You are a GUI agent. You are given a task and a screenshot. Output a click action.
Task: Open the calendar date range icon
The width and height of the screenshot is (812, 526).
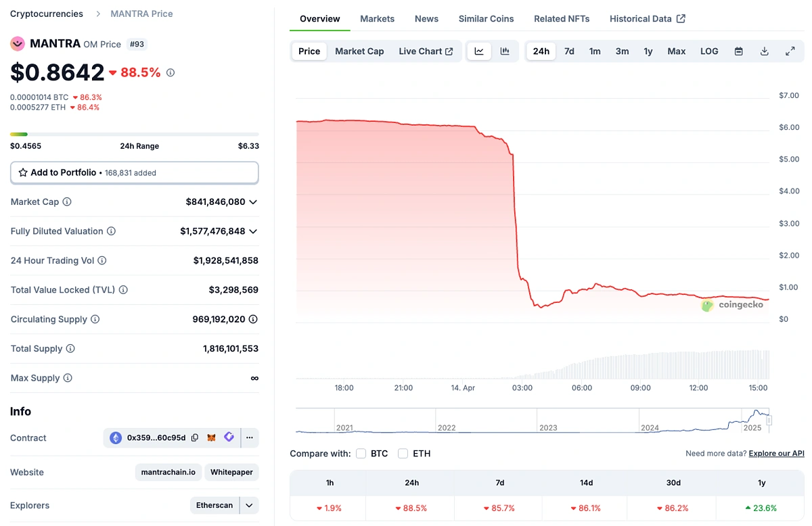click(738, 51)
